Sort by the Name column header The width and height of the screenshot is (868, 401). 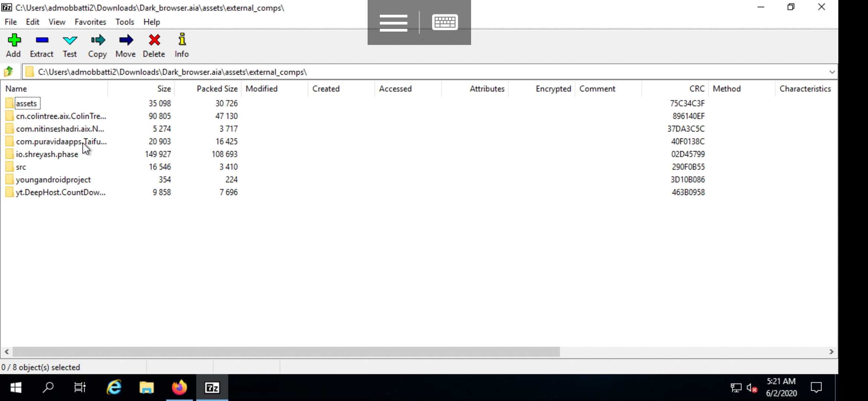click(x=55, y=89)
